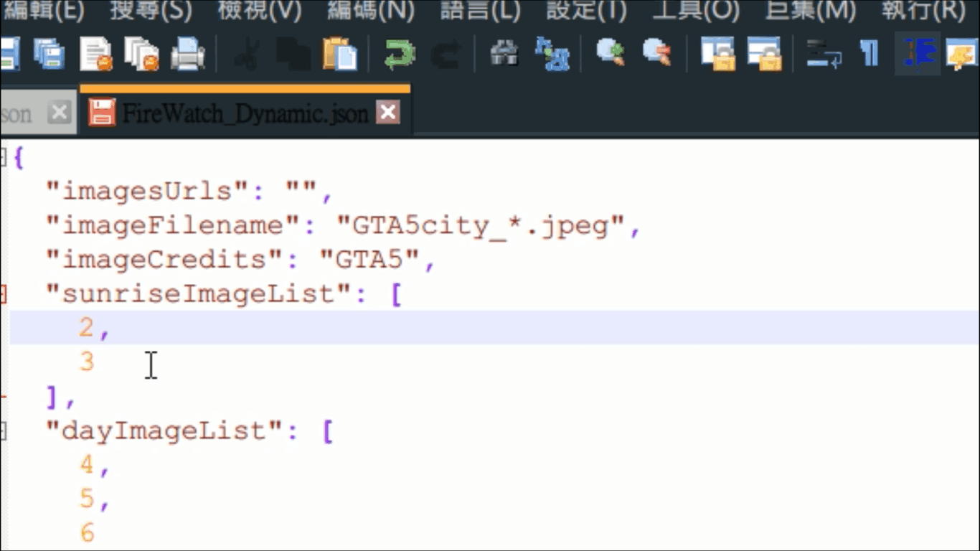Click the Copy toolbar icon
The height and width of the screenshot is (551, 980).
tap(293, 55)
